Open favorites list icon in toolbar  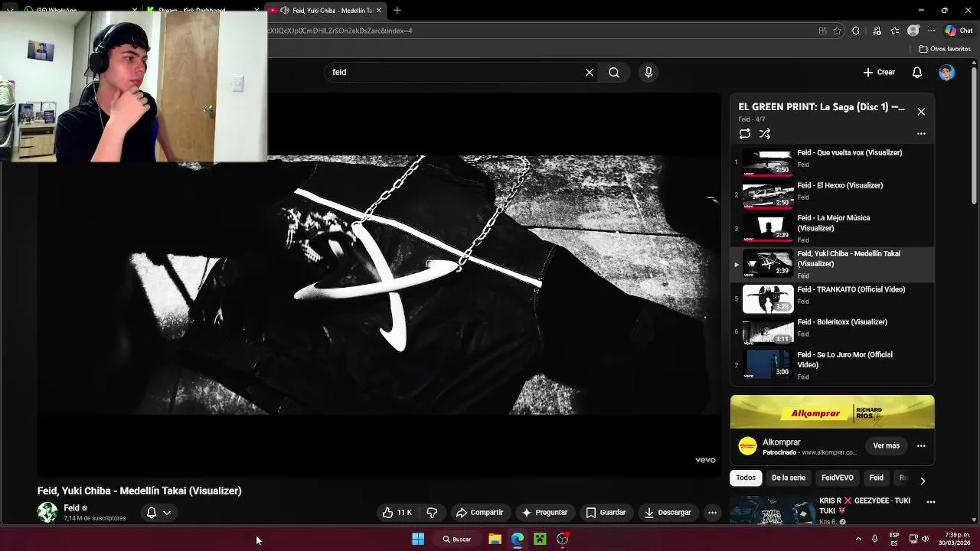click(895, 31)
